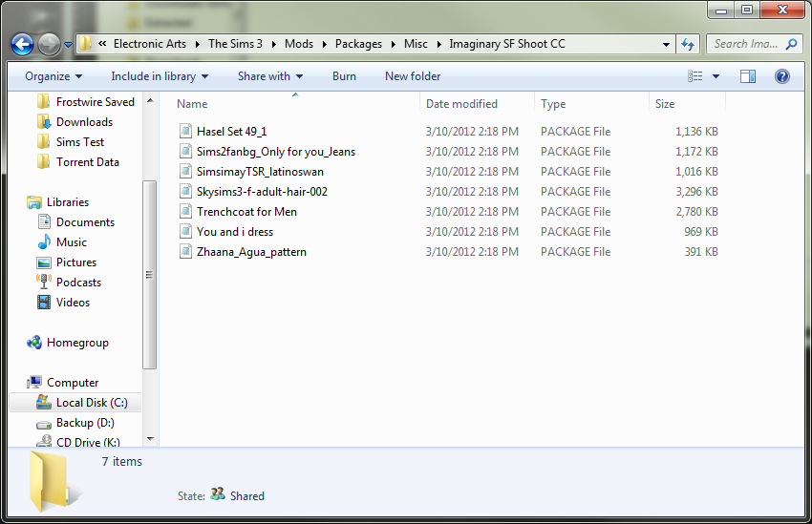Image resolution: width=812 pixels, height=524 pixels.
Task: Open More view options dropdown arrow
Action: [x=716, y=76]
